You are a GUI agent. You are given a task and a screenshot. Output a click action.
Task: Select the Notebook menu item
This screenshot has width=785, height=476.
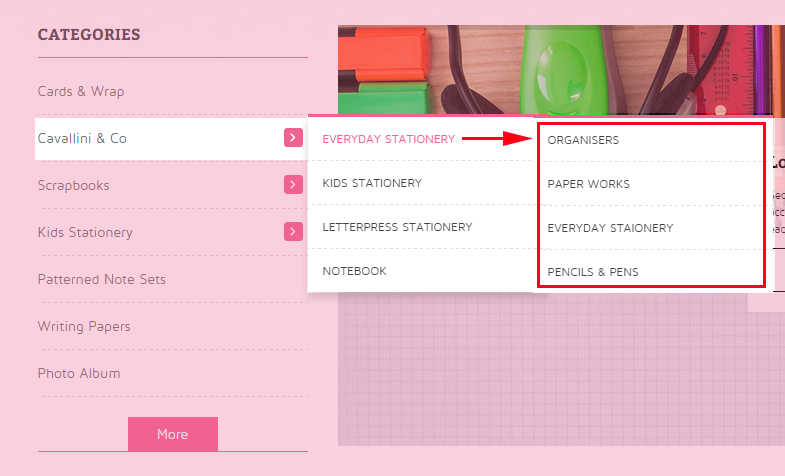point(354,271)
